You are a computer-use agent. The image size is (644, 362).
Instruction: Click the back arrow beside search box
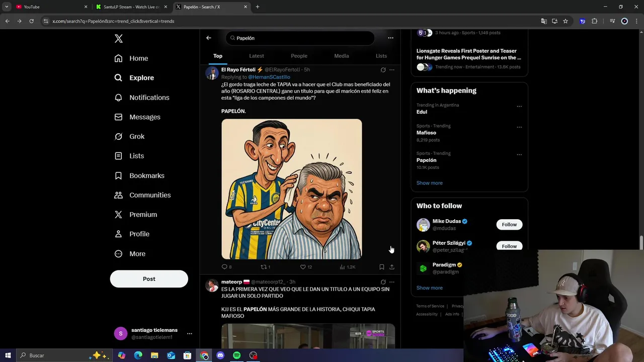tap(209, 38)
